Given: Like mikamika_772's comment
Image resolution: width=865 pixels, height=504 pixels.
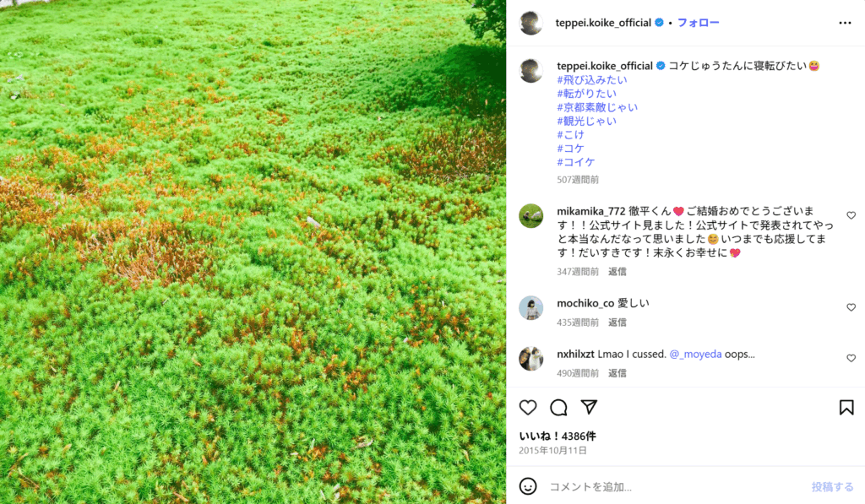Looking at the screenshot, I should (851, 215).
